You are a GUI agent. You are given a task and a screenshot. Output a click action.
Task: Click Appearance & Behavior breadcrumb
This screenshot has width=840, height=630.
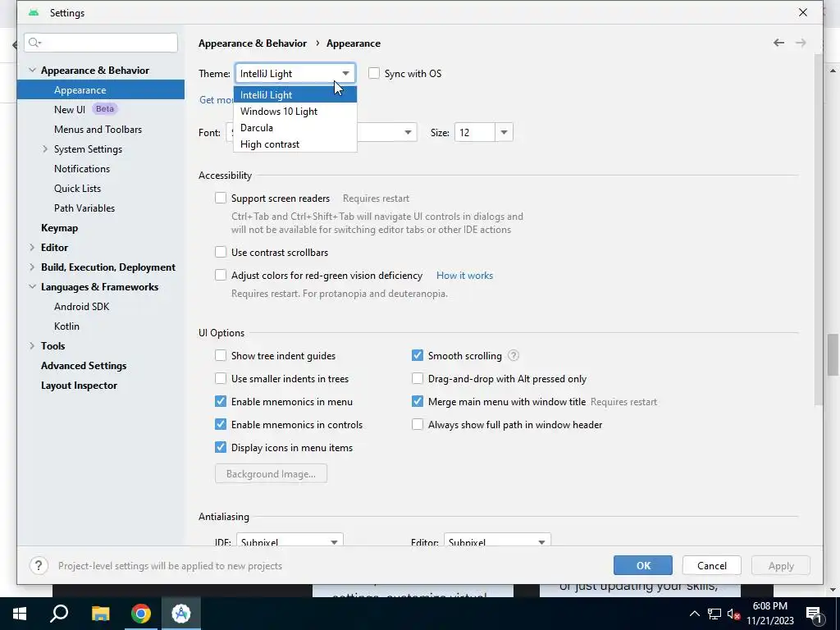pyautogui.click(x=253, y=43)
